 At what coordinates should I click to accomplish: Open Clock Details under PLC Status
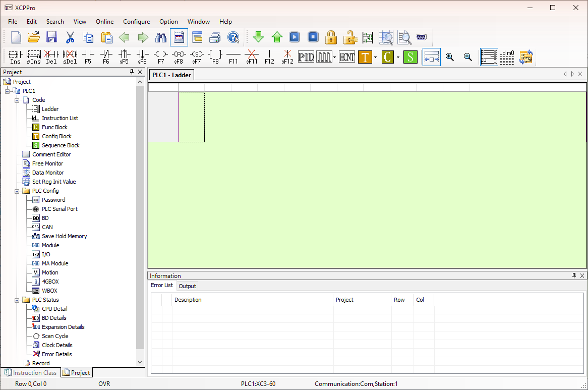coord(57,345)
